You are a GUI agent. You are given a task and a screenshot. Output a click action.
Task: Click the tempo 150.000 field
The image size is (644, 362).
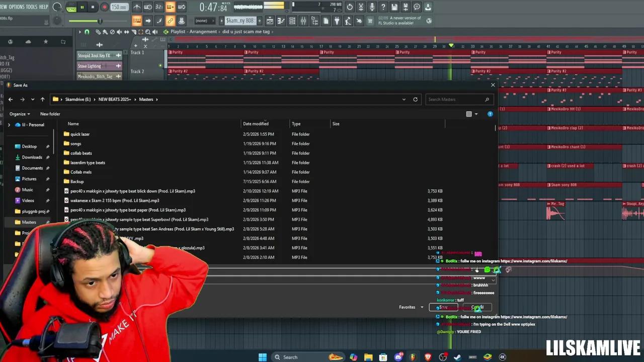(x=119, y=7)
